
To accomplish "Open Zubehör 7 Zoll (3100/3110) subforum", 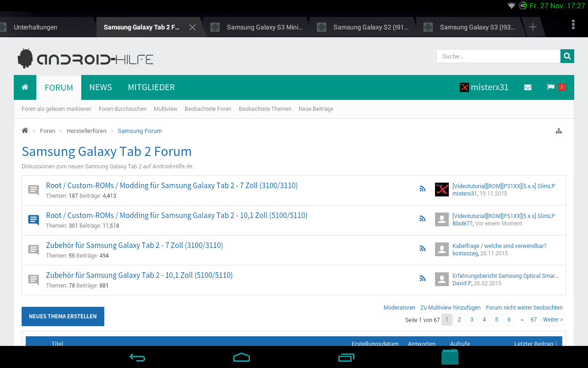I will click(135, 246).
